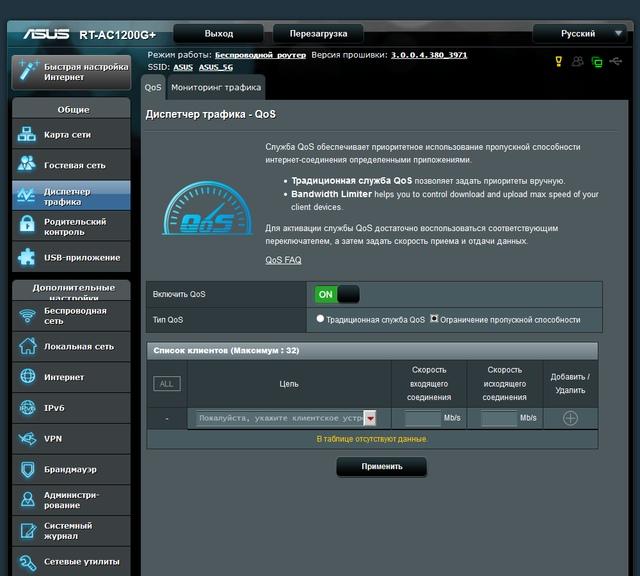The image size is (640, 576).
Task: Click the upload speed Mb/s input field
Action: pyautogui.click(x=499, y=418)
